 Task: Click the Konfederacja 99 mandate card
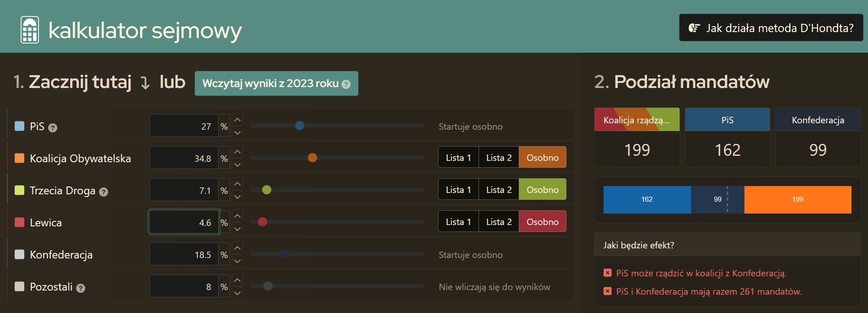point(818,137)
